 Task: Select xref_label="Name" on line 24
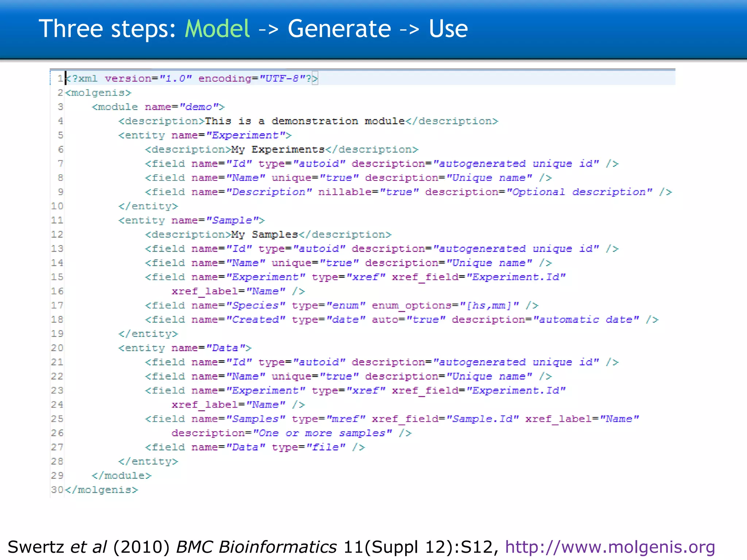coord(229,405)
